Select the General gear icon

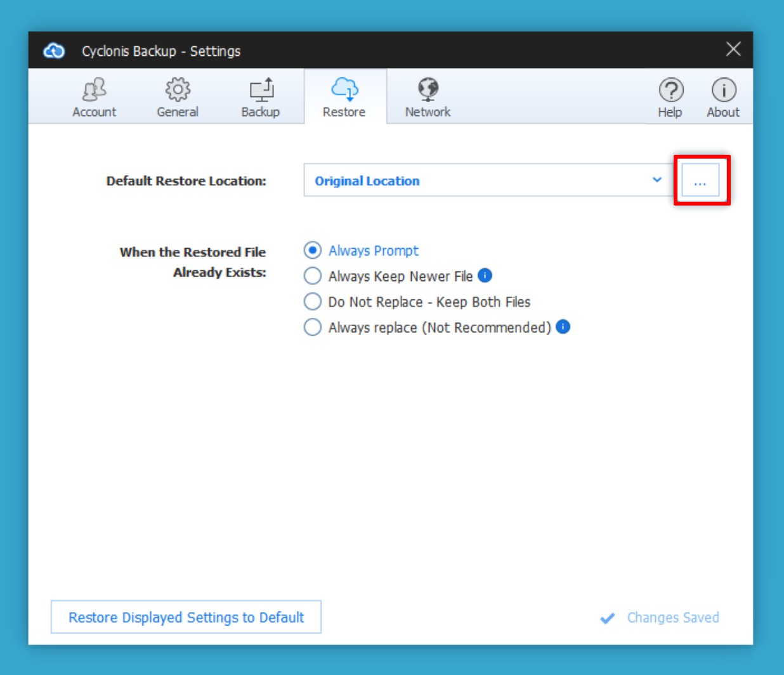[x=178, y=90]
